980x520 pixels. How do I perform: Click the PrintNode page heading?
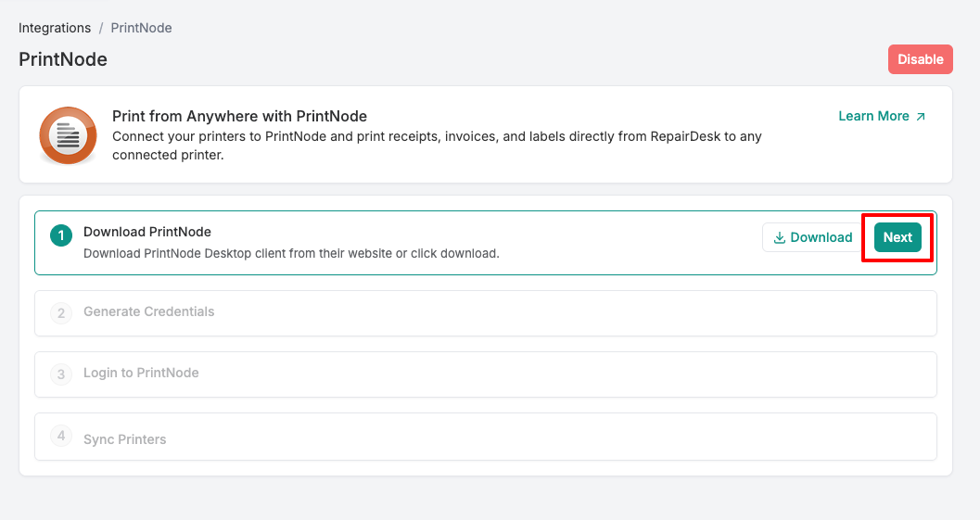point(63,59)
